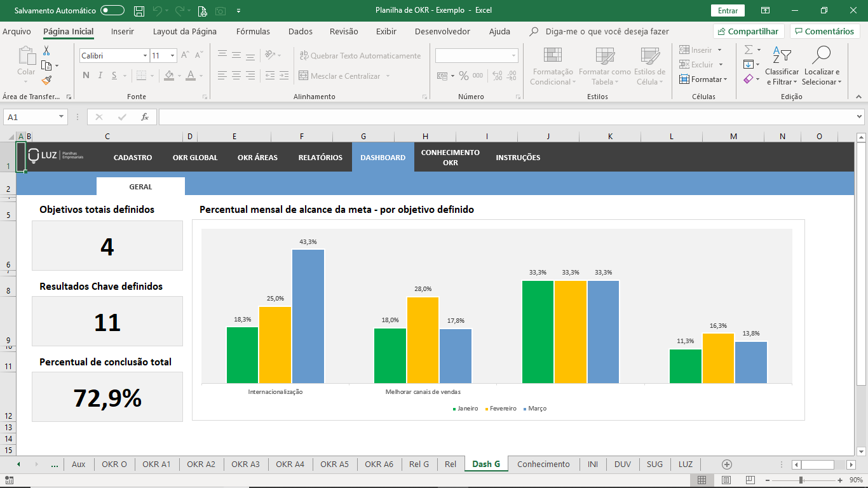Expand the font size dropdown

coord(173,56)
